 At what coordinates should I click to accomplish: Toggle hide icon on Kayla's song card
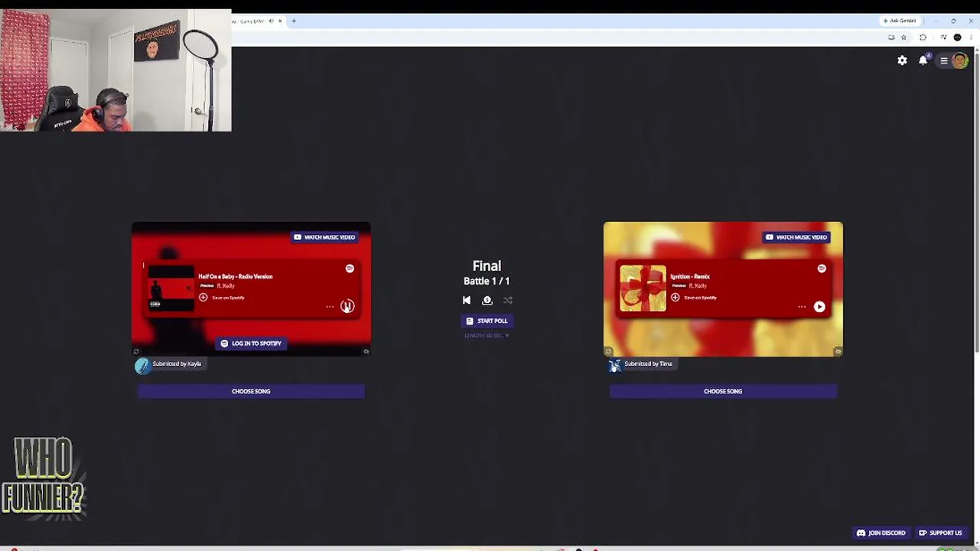366,352
